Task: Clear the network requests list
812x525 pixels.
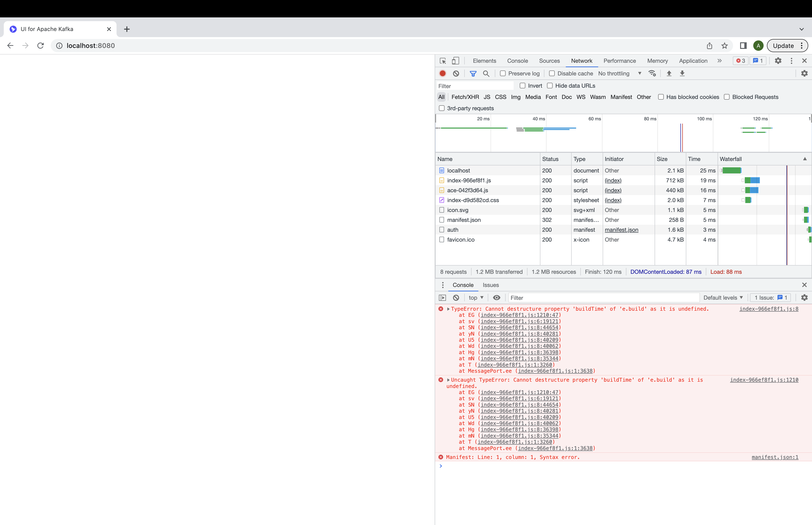Action: click(x=456, y=73)
